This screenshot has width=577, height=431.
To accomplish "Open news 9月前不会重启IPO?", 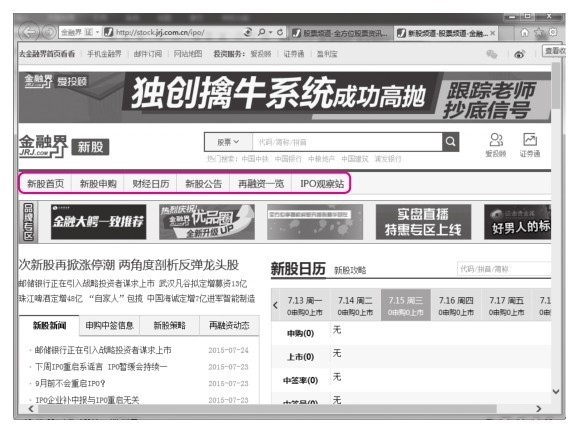I will (70, 383).
